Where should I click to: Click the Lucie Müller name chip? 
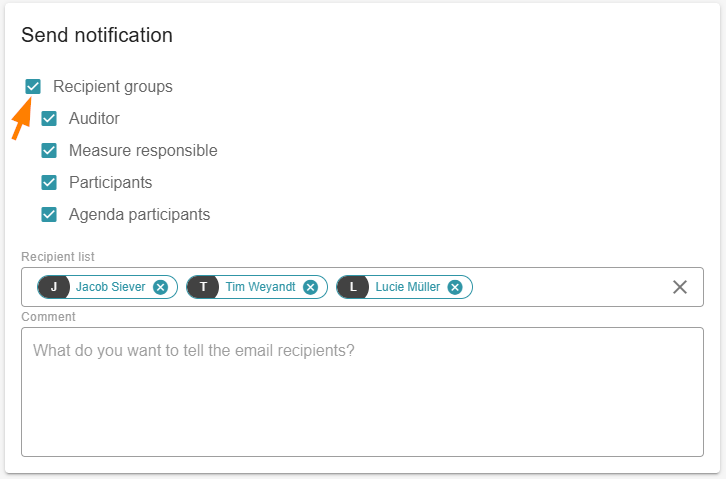(x=407, y=287)
